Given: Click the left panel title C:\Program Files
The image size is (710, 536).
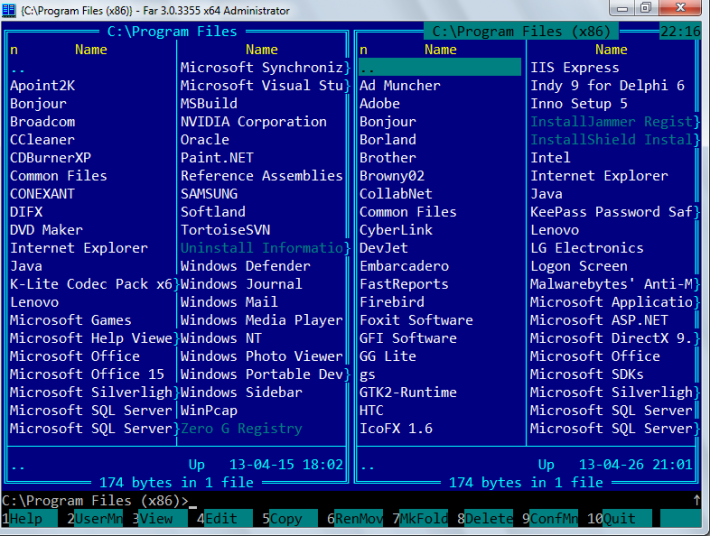Looking at the screenshot, I should (172, 31).
